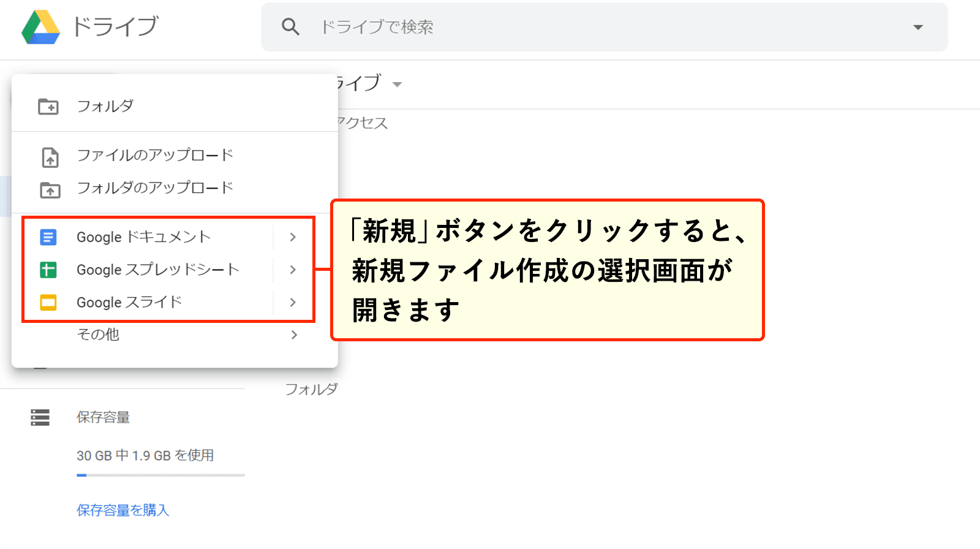The width and height of the screenshot is (980, 549).
Task: Click the Google Slides yellow icon
Action: pyautogui.click(x=48, y=303)
